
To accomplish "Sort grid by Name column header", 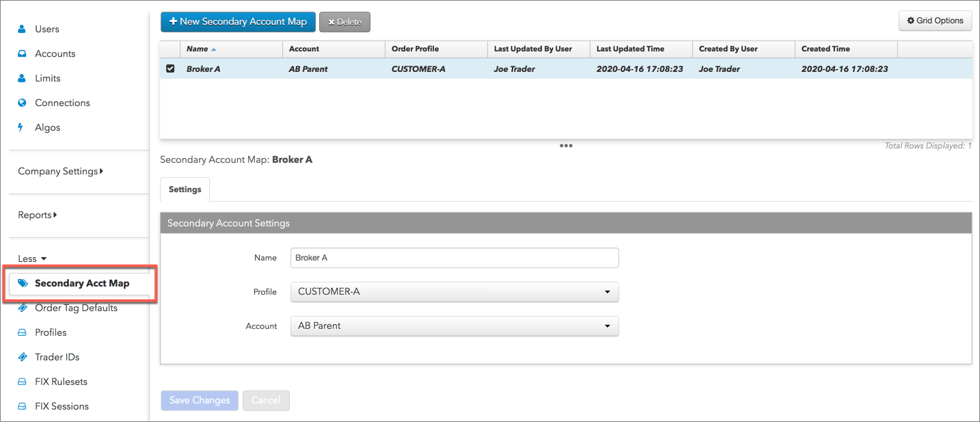I will (197, 49).
